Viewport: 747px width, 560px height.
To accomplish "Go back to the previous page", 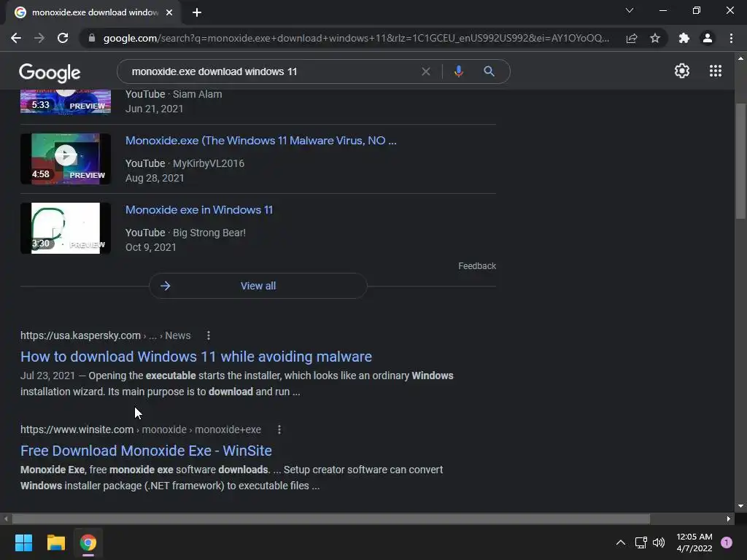I will pyautogui.click(x=16, y=38).
